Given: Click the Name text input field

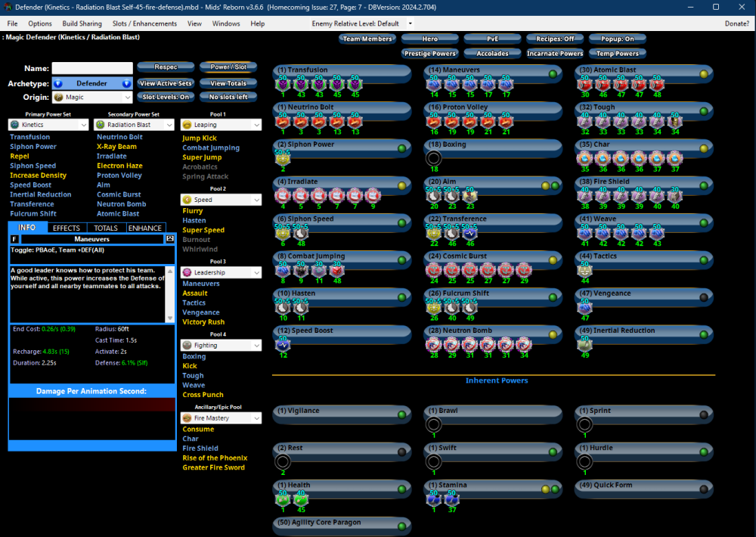Looking at the screenshot, I should [x=92, y=69].
